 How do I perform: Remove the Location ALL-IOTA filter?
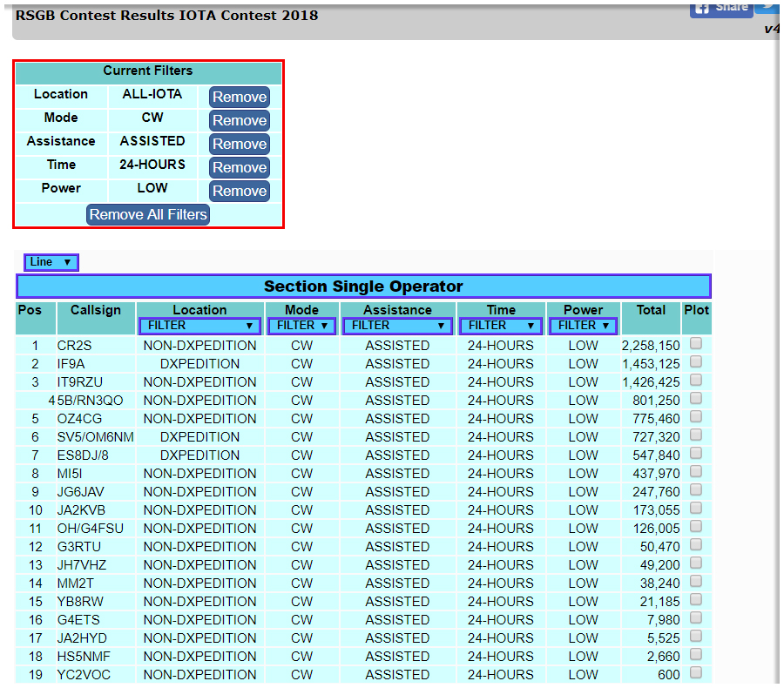click(x=239, y=97)
